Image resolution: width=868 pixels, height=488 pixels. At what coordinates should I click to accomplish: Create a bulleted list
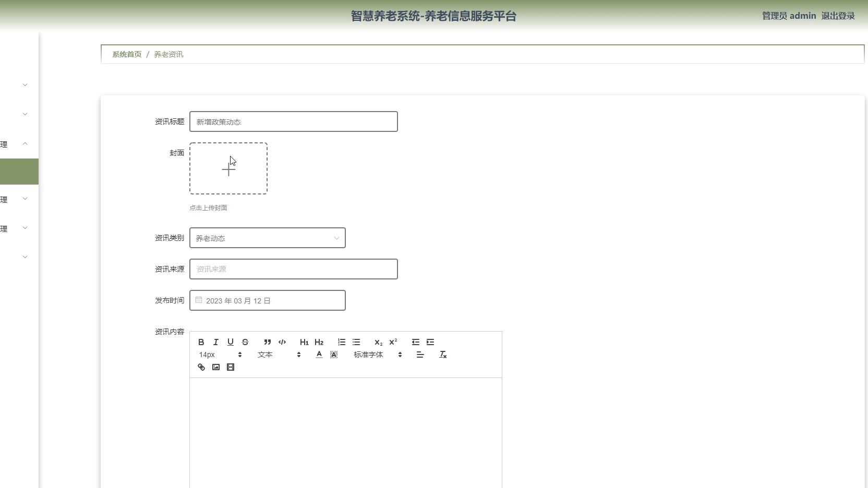tap(356, 342)
